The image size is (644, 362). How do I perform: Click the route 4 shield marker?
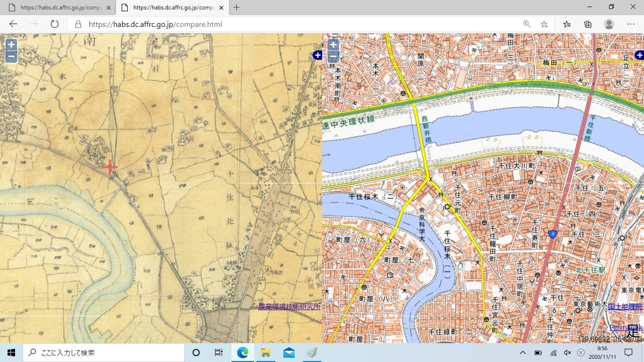[x=552, y=234]
